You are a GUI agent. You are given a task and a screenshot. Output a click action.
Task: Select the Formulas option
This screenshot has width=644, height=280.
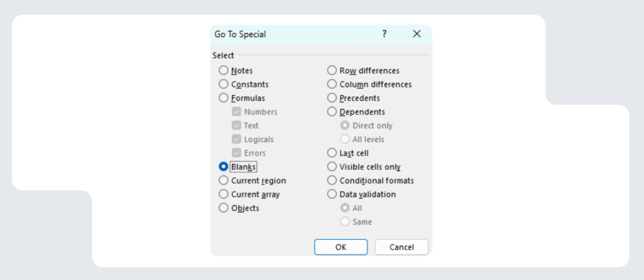coord(223,98)
